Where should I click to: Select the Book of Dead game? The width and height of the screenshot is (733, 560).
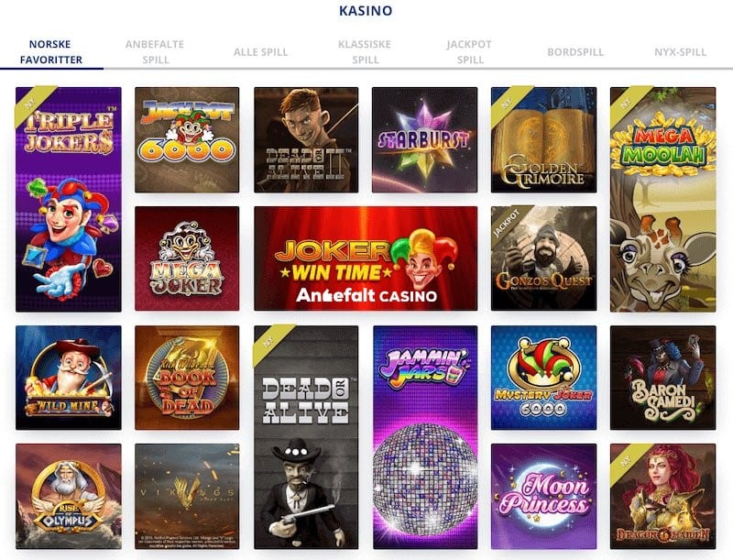tap(187, 378)
